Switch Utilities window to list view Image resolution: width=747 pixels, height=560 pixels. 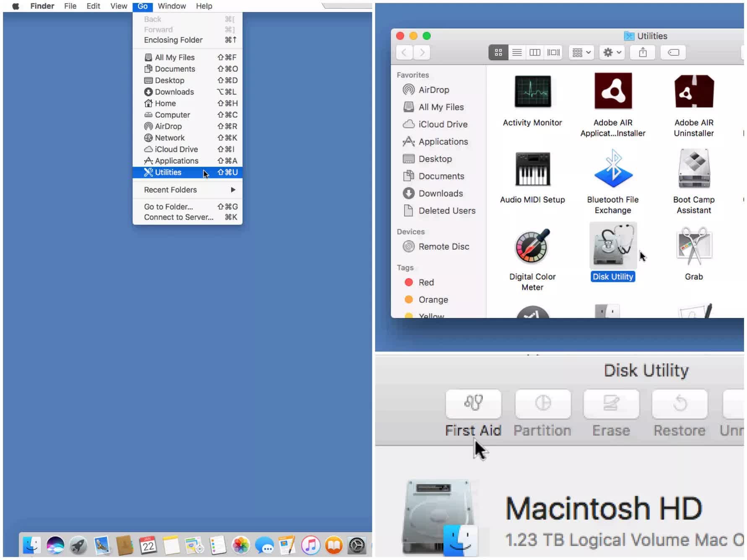click(x=517, y=52)
